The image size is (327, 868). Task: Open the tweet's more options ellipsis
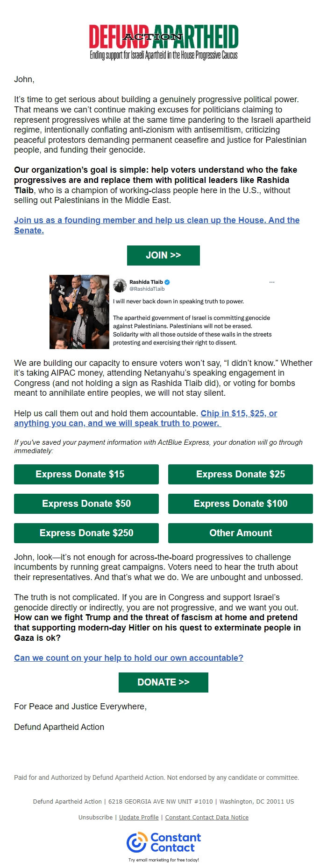(271, 282)
